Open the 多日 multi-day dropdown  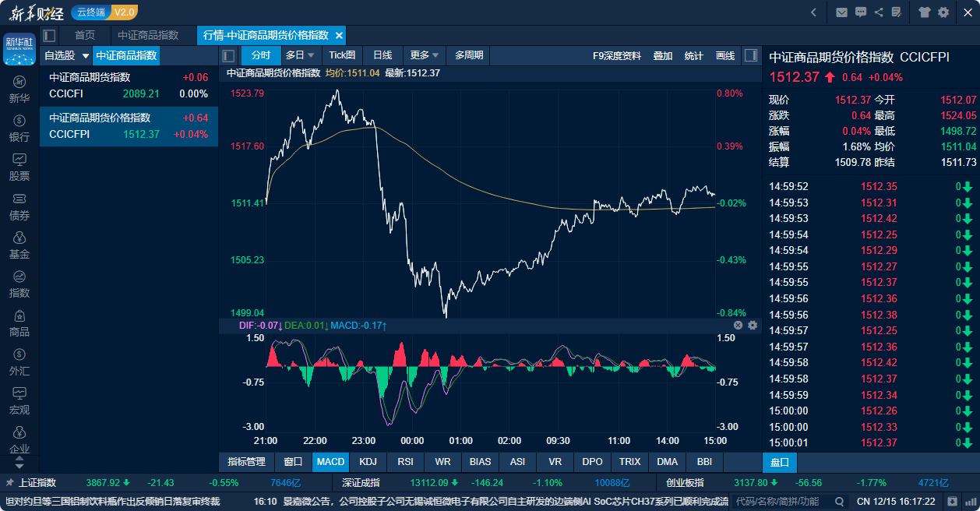click(300, 55)
